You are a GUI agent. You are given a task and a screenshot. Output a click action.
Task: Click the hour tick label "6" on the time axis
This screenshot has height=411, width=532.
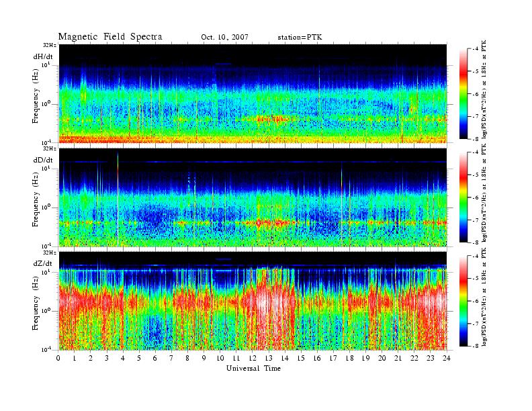pos(155,358)
